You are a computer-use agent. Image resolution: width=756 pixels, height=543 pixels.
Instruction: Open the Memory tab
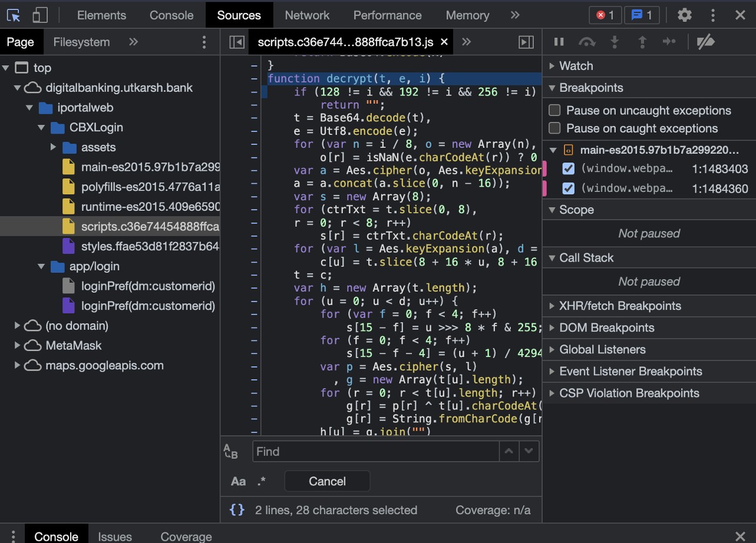pyautogui.click(x=467, y=15)
